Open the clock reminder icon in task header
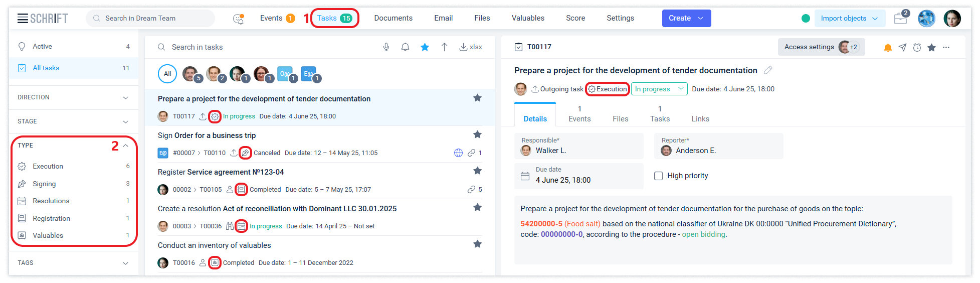The image size is (980, 283). [x=917, y=47]
